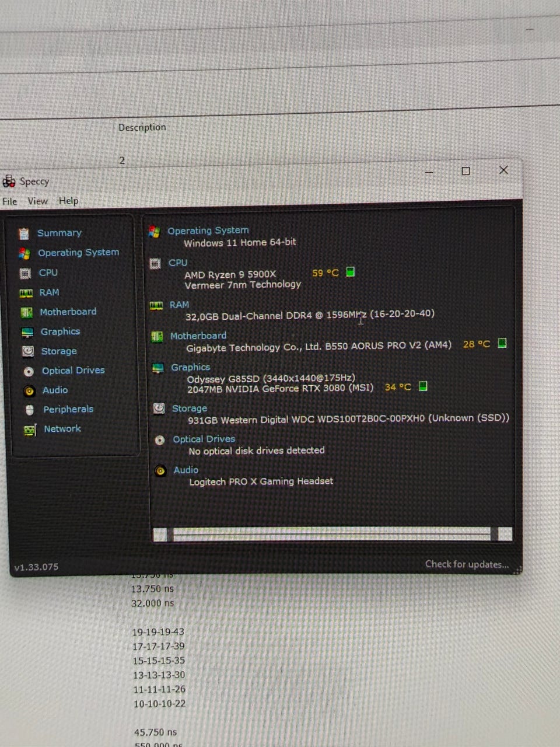Click the motherboard temperature 28 °C value
Viewport: 560px width, 747px height.
coord(477,344)
